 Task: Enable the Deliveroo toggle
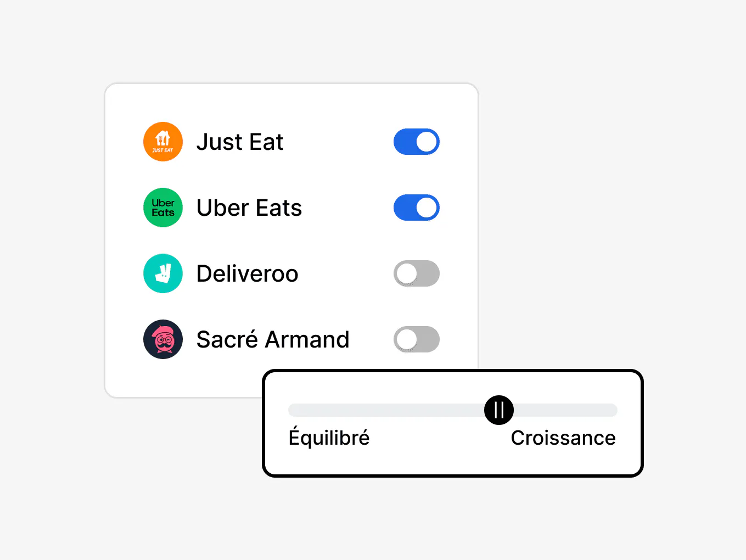pos(417,273)
